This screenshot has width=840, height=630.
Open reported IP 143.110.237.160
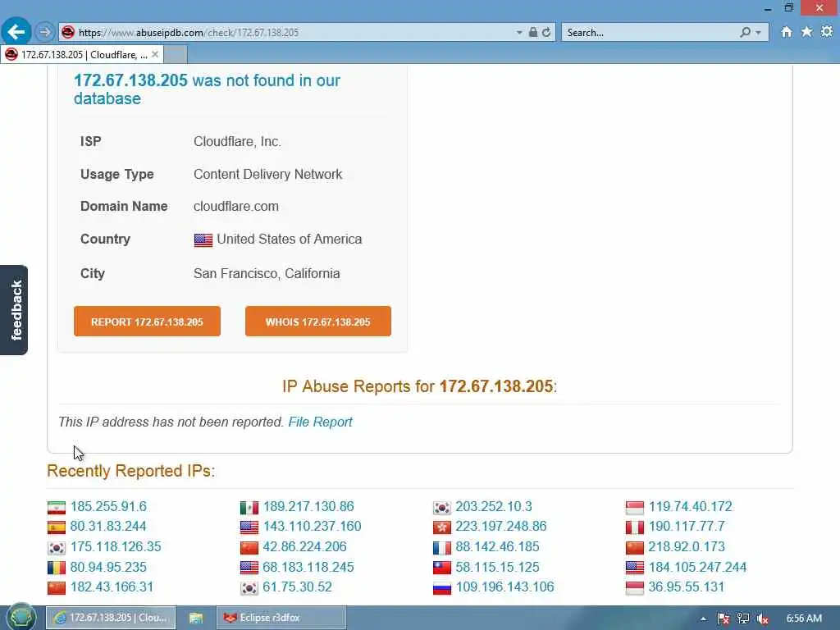tap(313, 526)
